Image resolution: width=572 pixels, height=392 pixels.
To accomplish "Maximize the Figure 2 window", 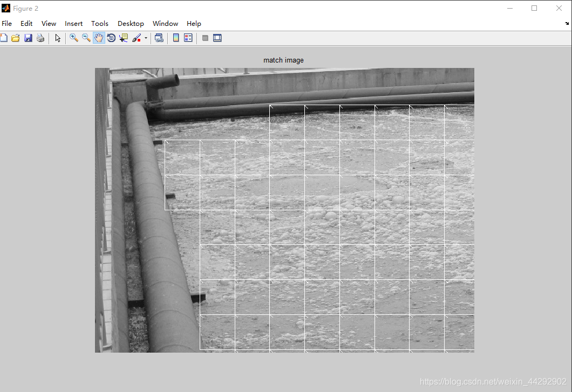I will [x=534, y=8].
